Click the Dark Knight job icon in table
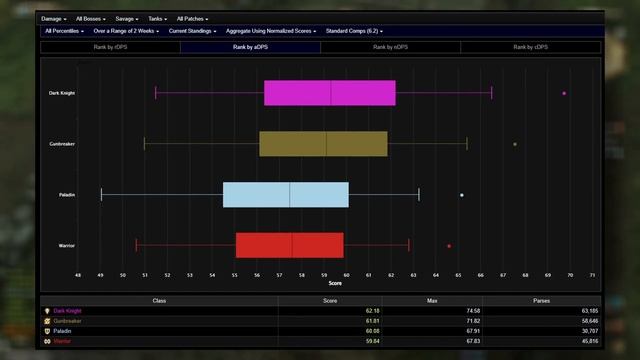640x360 pixels. pos(47,311)
